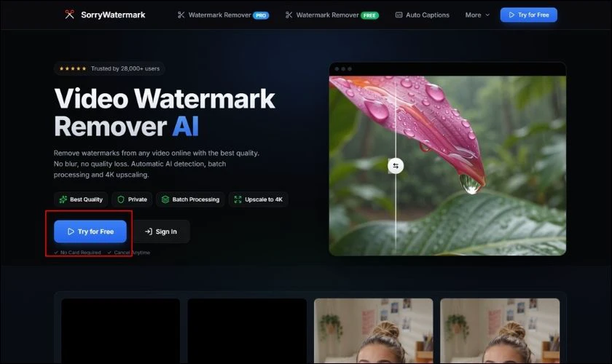This screenshot has height=364, width=612.
Task: Click the third thumbnail showing a woman
Action: click(374, 331)
